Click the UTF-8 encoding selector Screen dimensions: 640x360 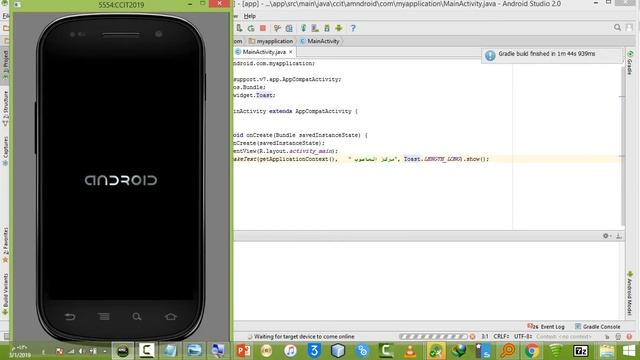(522, 336)
